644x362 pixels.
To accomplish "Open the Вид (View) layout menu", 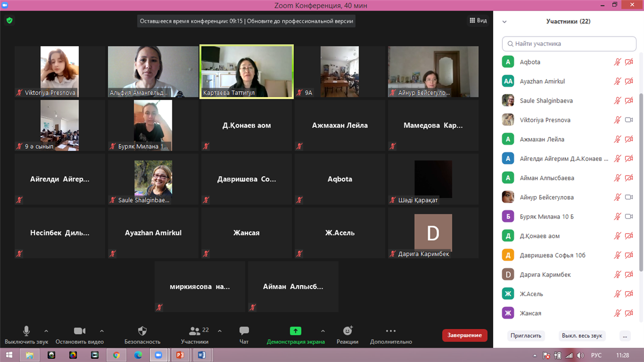I will point(478,20).
